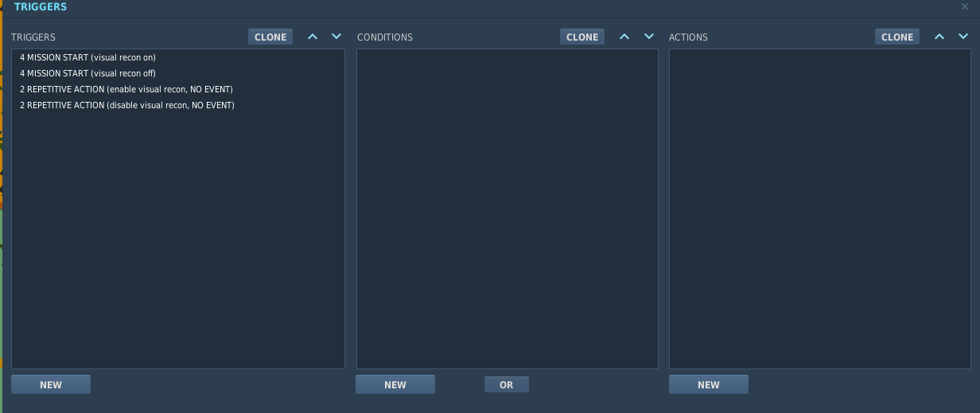Close the Triggers window with X
This screenshot has width=980, height=413.
(x=965, y=6)
